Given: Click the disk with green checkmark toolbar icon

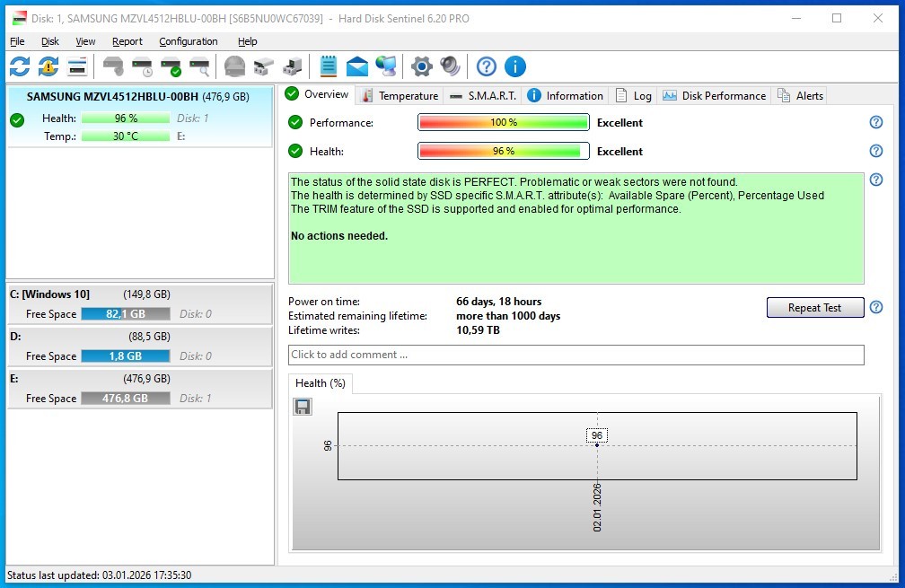Looking at the screenshot, I should (x=171, y=66).
